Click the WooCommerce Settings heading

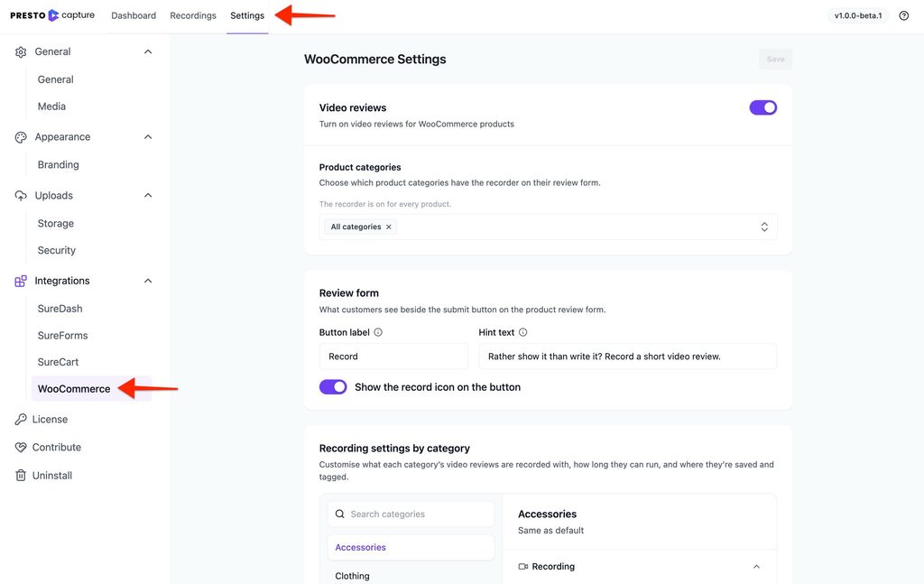(375, 60)
